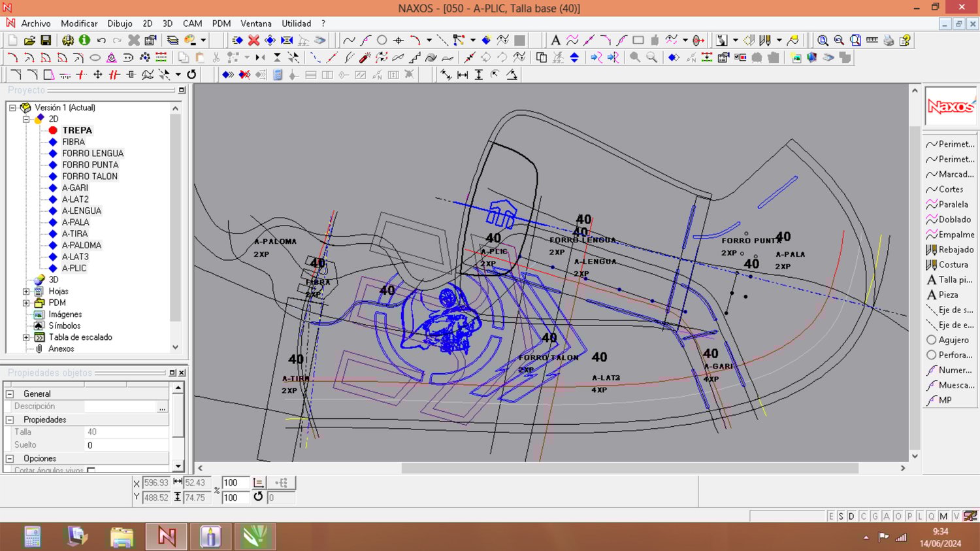Click the blue up-down arrows icon

574,58
